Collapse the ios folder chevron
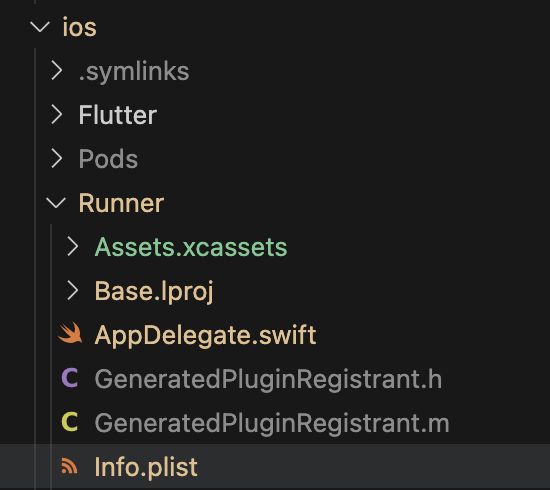550x490 pixels. (40, 27)
